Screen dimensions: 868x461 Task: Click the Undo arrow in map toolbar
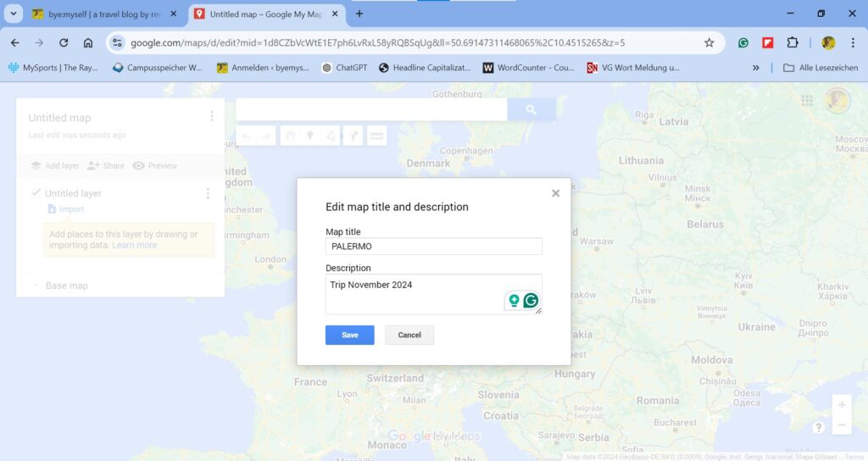(246, 136)
